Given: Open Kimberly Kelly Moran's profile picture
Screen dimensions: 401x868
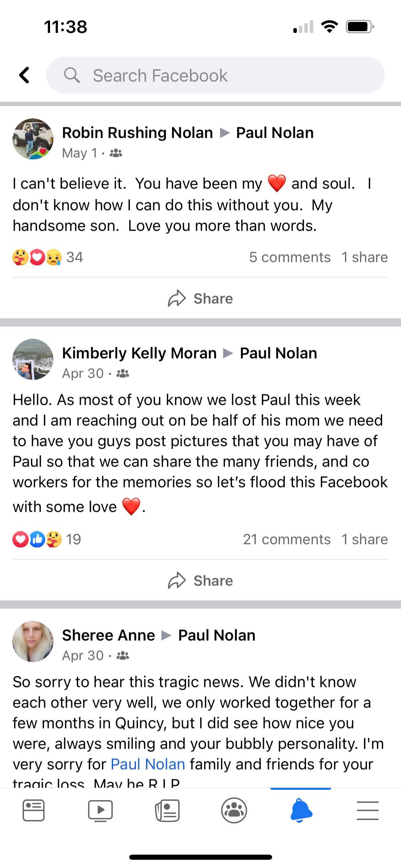Looking at the screenshot, I should click(33, 359).
